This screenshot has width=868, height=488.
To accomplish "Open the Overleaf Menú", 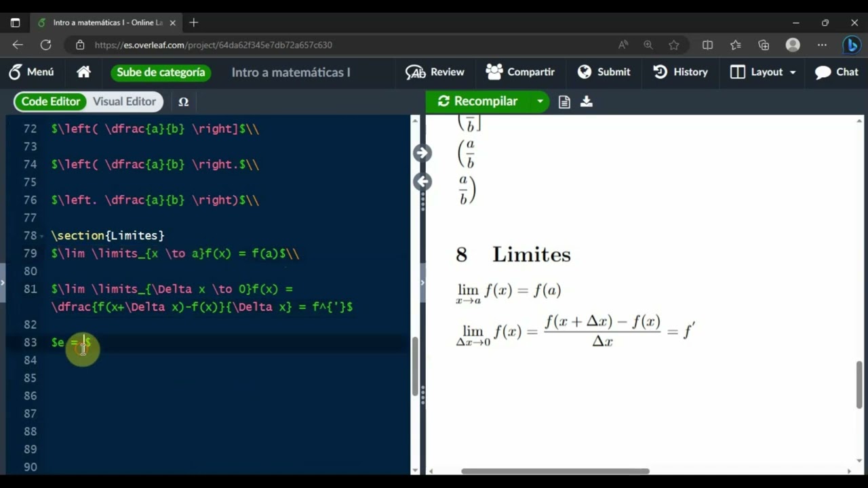I will tap(31, 72).
